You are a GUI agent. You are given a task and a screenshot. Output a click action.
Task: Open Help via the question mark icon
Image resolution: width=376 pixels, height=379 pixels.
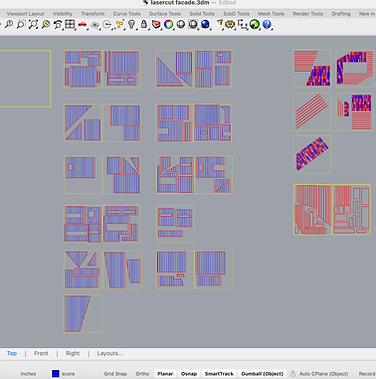pos(267,24)
